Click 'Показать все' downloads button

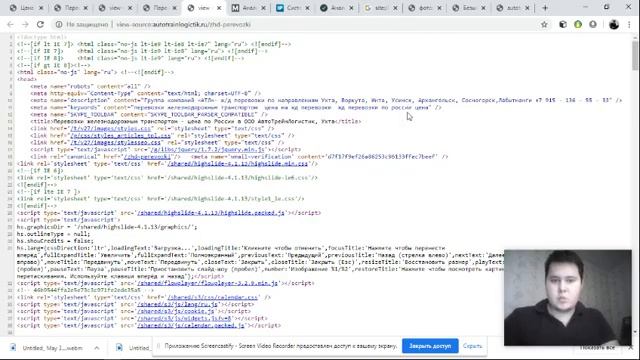[597, 348]
